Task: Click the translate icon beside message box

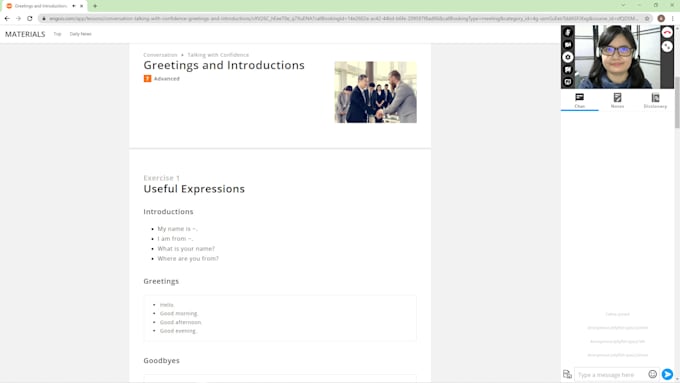Action: tap(567, 374)
